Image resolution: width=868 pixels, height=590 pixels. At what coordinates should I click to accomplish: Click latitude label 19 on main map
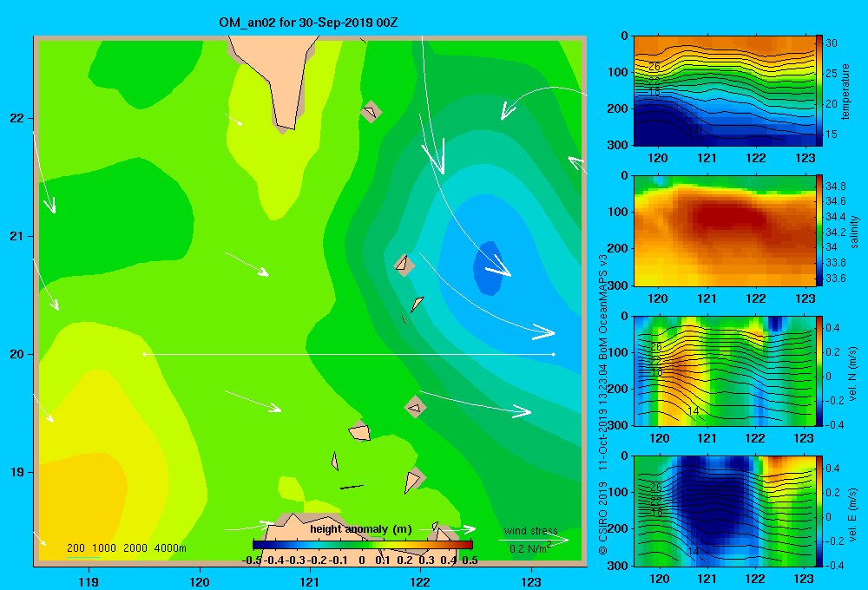(x=16, y=472)
